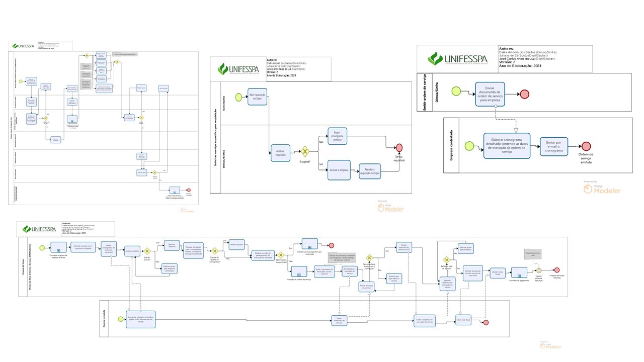Select the 'É urgente?' gateway diamond
The image size is (644, 362).
pyautogui.click(x=304, y=151)
